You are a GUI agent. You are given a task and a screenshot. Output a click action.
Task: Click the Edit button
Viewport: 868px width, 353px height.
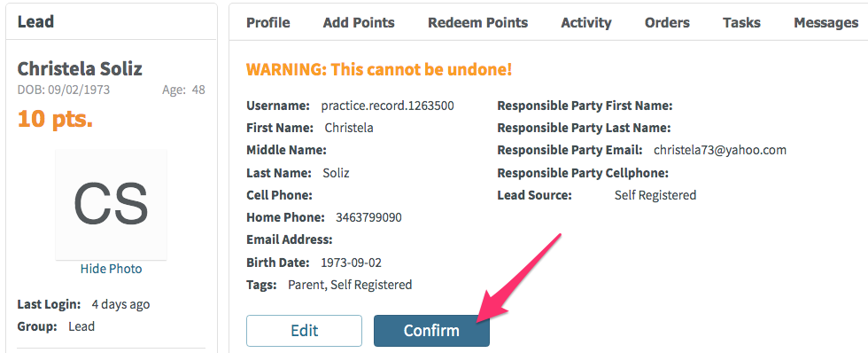pyautogui.click(x=304, y=331)
